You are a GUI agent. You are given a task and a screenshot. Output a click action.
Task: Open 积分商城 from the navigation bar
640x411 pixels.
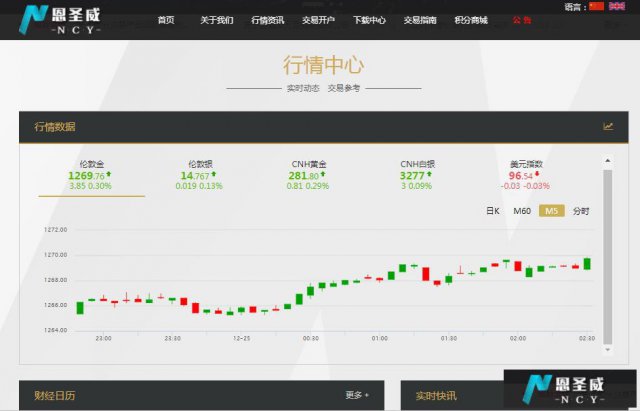coord(470,20)
